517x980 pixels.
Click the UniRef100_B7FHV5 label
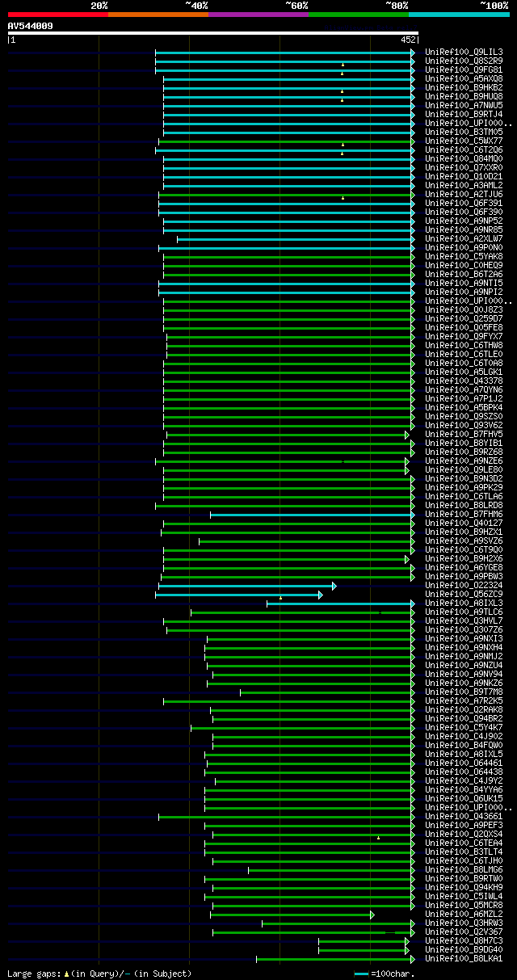(x=464, y=434)
